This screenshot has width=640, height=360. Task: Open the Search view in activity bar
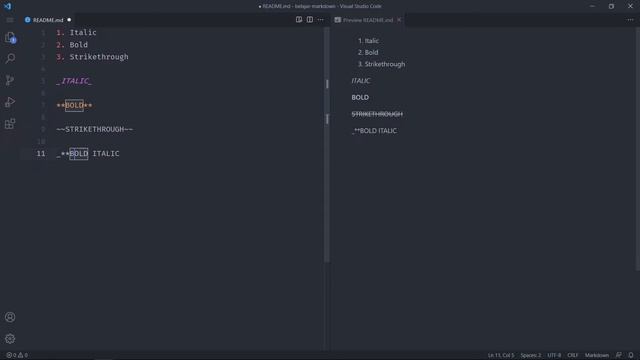10,58
